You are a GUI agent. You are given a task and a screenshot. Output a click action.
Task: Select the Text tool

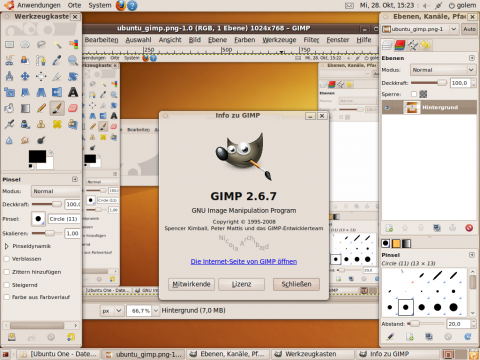[x=73, y=92]
